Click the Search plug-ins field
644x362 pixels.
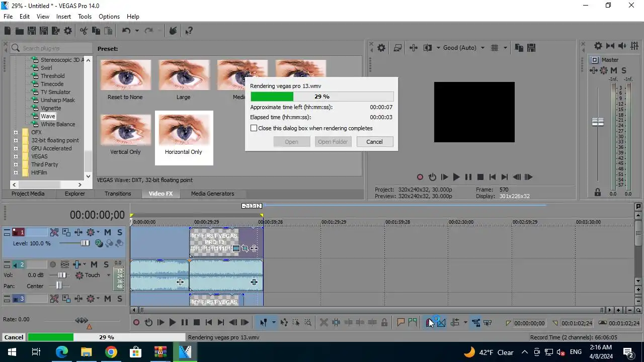51,48
